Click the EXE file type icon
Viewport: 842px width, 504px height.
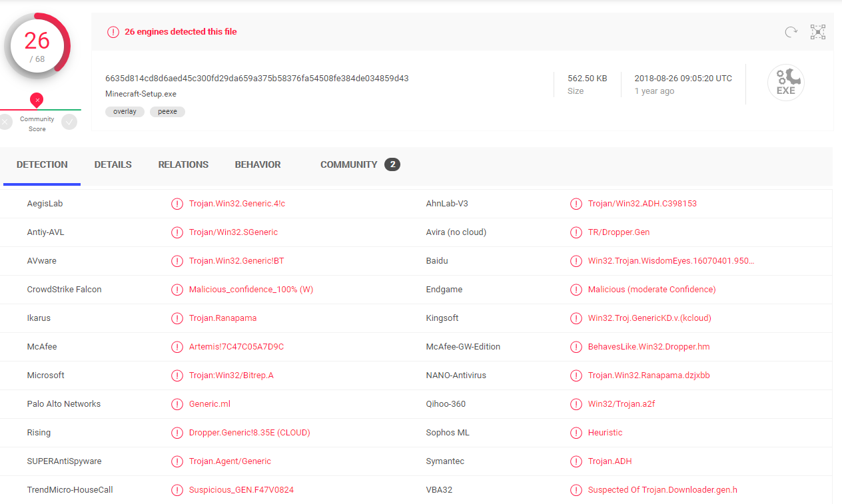click(785, 83)
